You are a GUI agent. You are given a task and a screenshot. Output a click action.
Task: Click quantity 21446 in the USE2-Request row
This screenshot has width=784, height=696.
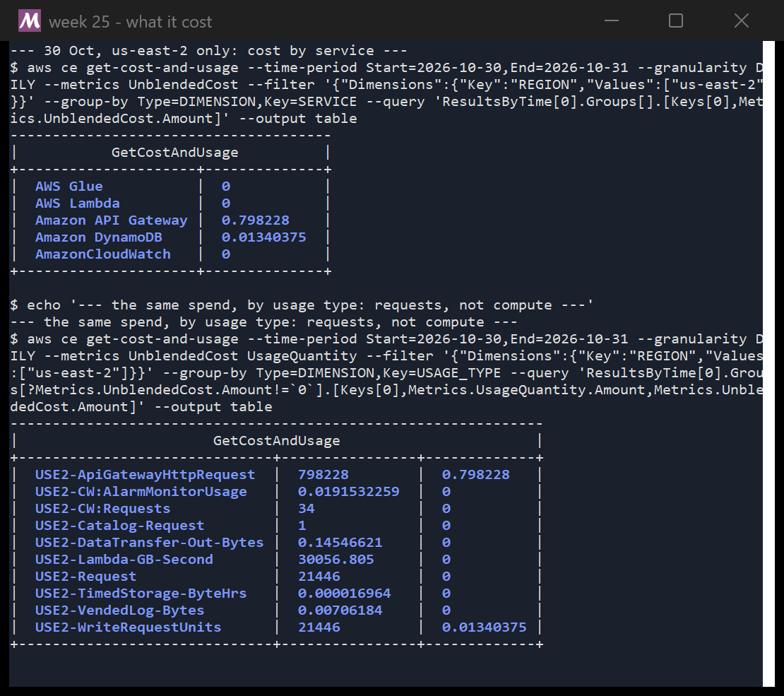[x=319, y=577]
